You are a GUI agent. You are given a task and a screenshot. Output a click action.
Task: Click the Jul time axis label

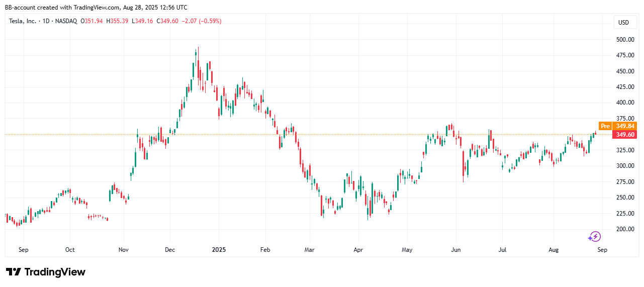[502, 250]
